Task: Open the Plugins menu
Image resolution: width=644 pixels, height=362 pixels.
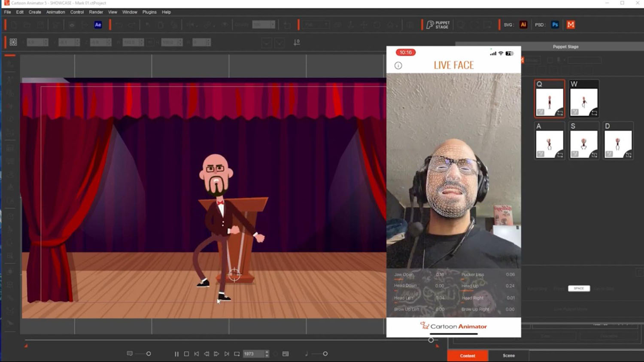Action: [x=149, y=12]
